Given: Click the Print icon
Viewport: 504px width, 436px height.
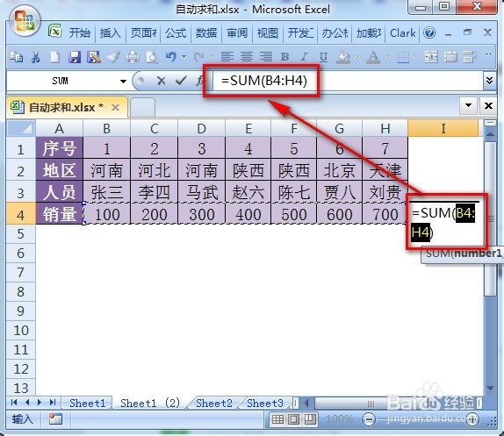Looking at the screenshot, I should coord(133,57).
